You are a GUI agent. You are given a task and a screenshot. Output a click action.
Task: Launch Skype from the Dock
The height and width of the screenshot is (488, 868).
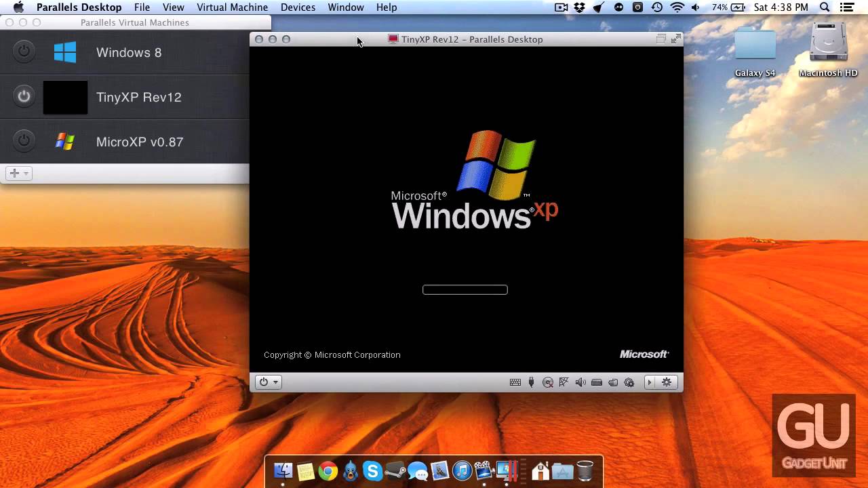tap(372, 470)
